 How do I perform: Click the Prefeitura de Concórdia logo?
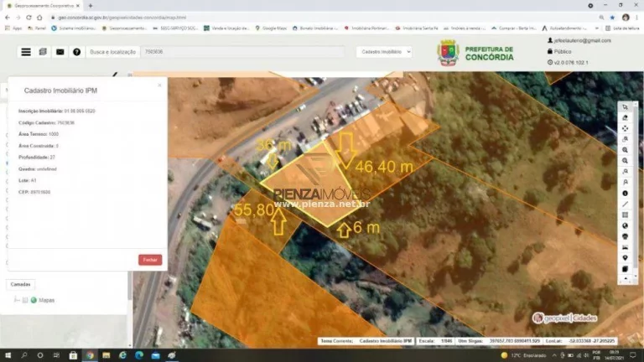pyautogui.click(x=475, y=53)
